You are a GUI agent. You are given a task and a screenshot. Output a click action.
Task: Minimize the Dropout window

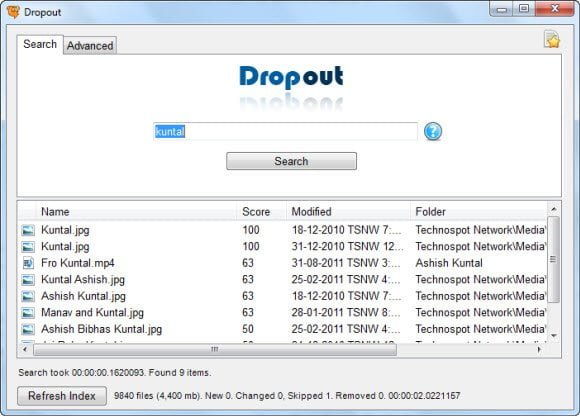[x=502, y=9]
